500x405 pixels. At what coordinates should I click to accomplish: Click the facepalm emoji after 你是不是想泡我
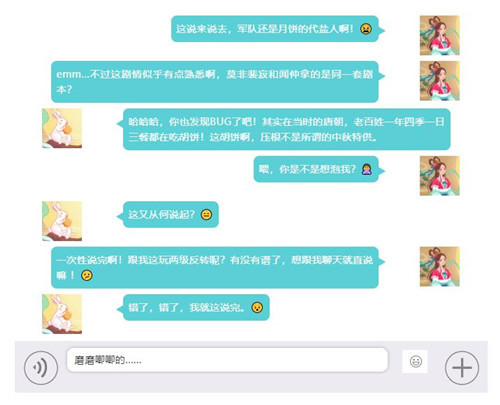coord(367,169)
